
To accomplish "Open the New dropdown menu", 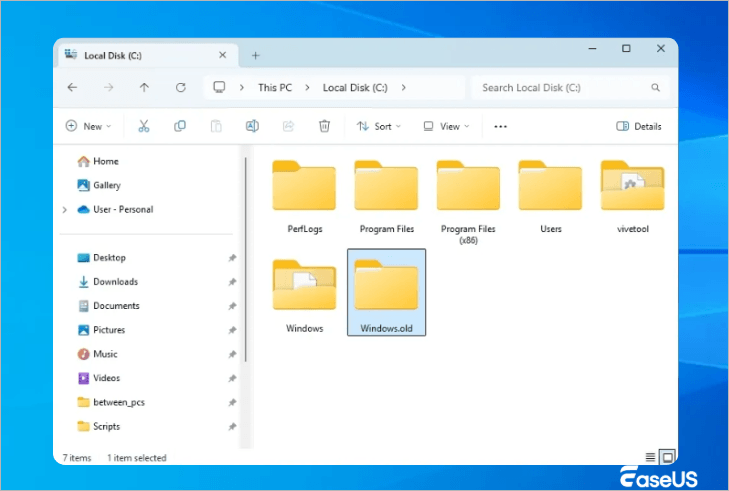I will click(x=88, y=126).
